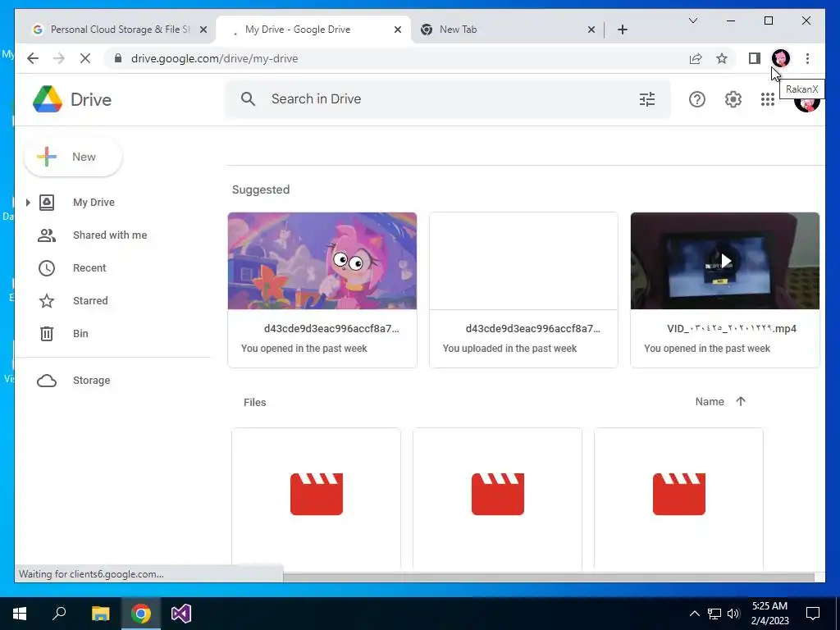Open the Name sort options
The height and width of the screenshot is (630, 840).
point(710,401)
